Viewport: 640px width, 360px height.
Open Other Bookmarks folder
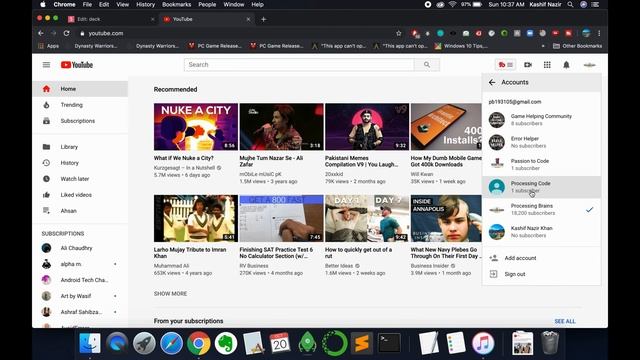pyautogui.click(x=577, y=46)
